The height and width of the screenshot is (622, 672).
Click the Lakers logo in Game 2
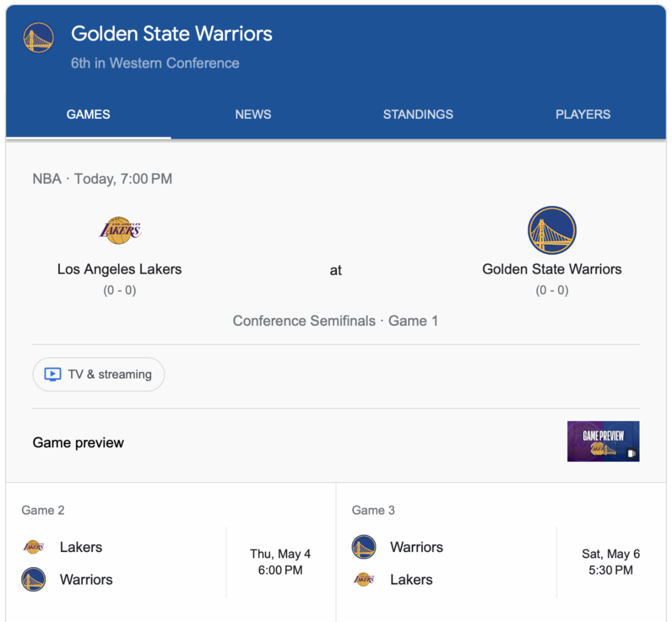click(34, 547)
